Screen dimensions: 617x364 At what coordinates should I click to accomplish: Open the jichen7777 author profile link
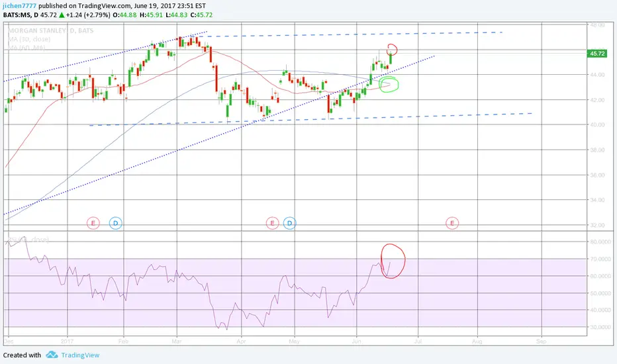pyautogui.click(x=20, y=6)
